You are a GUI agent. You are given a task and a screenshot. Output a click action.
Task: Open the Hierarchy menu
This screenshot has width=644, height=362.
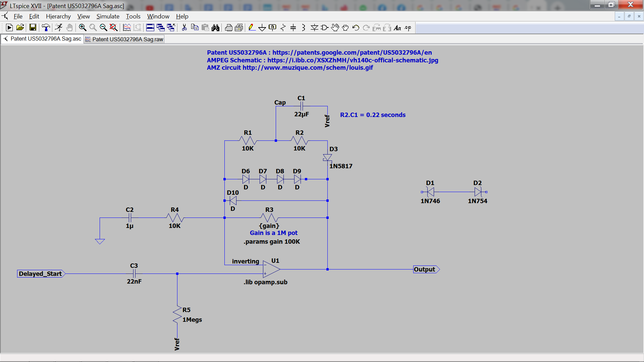pyautogui.click(x=58, y=16)
